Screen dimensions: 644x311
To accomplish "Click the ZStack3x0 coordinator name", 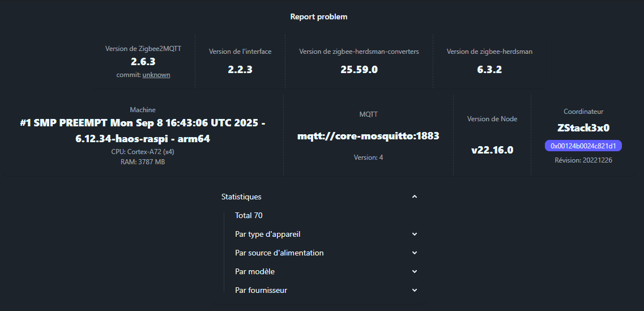I will tap(583, 128).
